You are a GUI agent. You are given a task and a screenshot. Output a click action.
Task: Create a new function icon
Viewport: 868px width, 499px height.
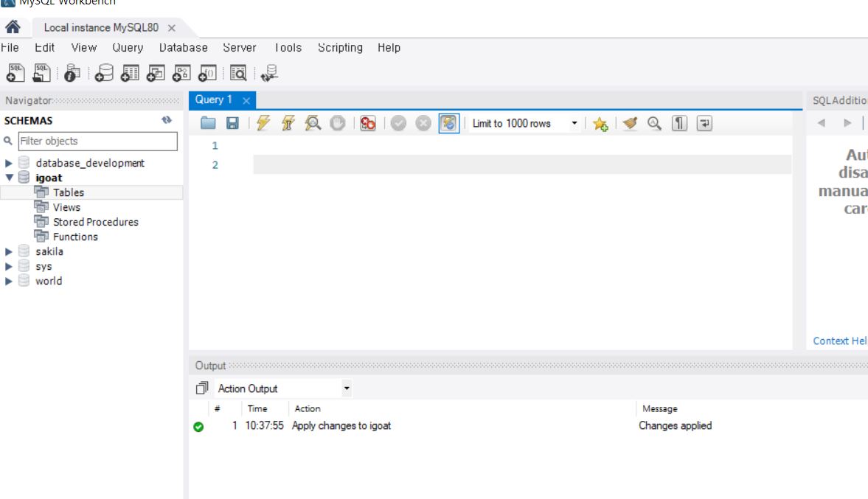[x=207, y=73]
